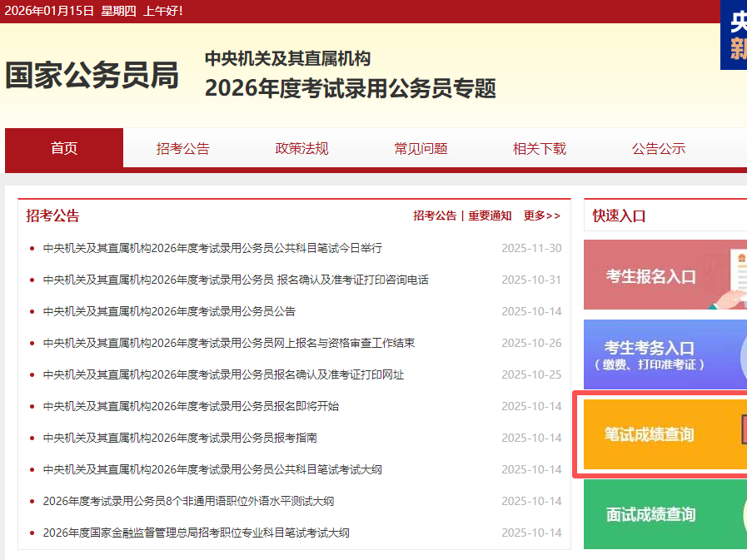Open the 报名即将开始 announcement
Image resolution: width=747 pixels, height=560 pixels.
coord(191,406)
